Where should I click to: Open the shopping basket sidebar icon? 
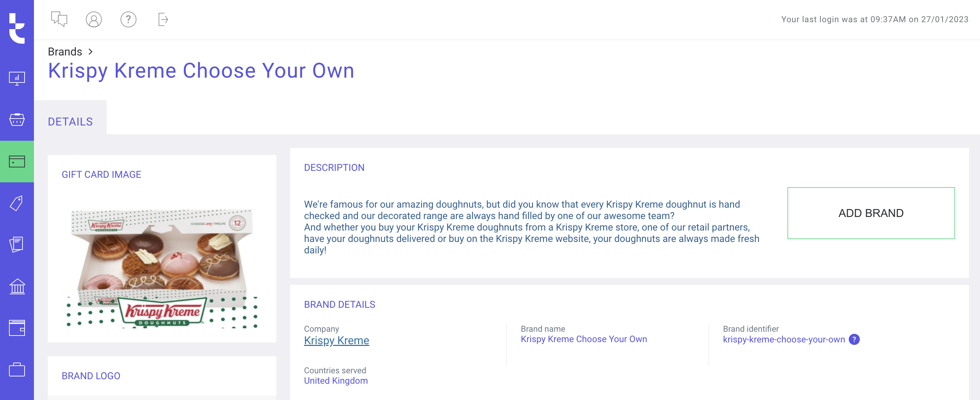(17, 120)
